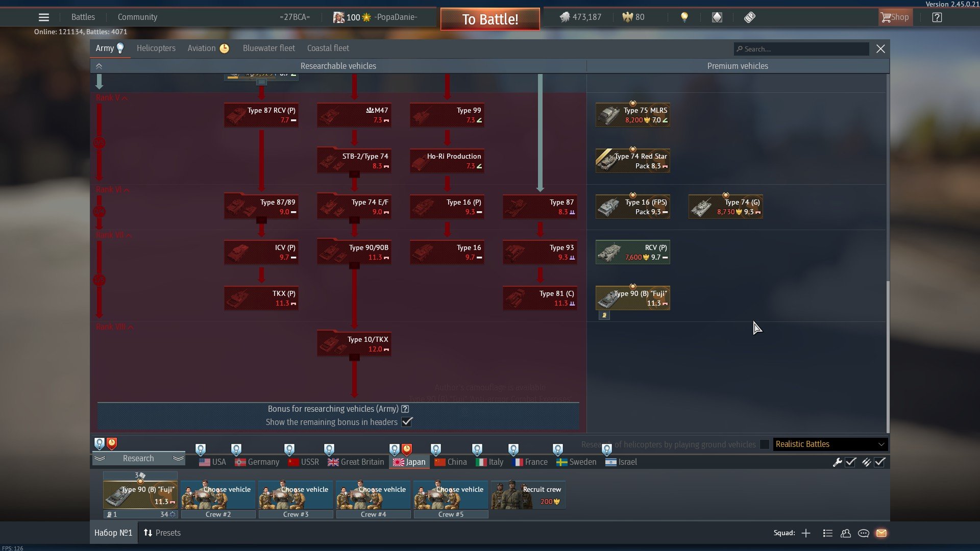
Task: Click the Research button
Action: point(138,458)
